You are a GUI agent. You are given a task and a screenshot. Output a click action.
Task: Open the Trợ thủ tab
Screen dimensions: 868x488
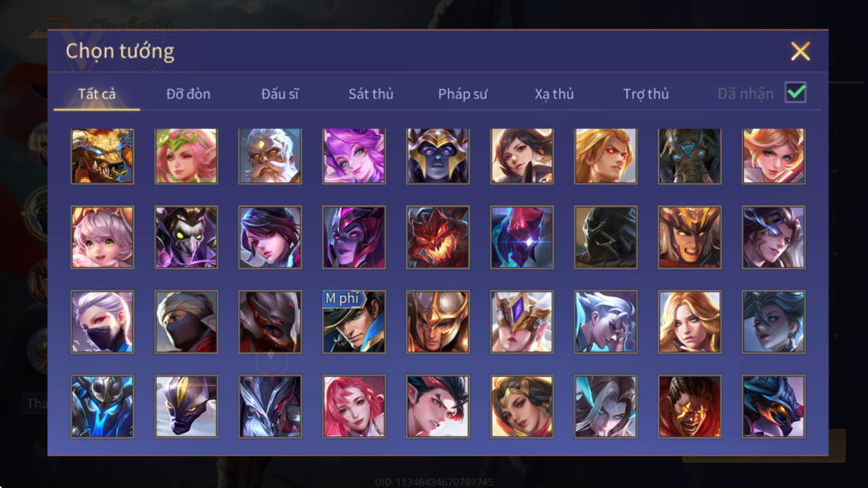click(x=646, y=94)
